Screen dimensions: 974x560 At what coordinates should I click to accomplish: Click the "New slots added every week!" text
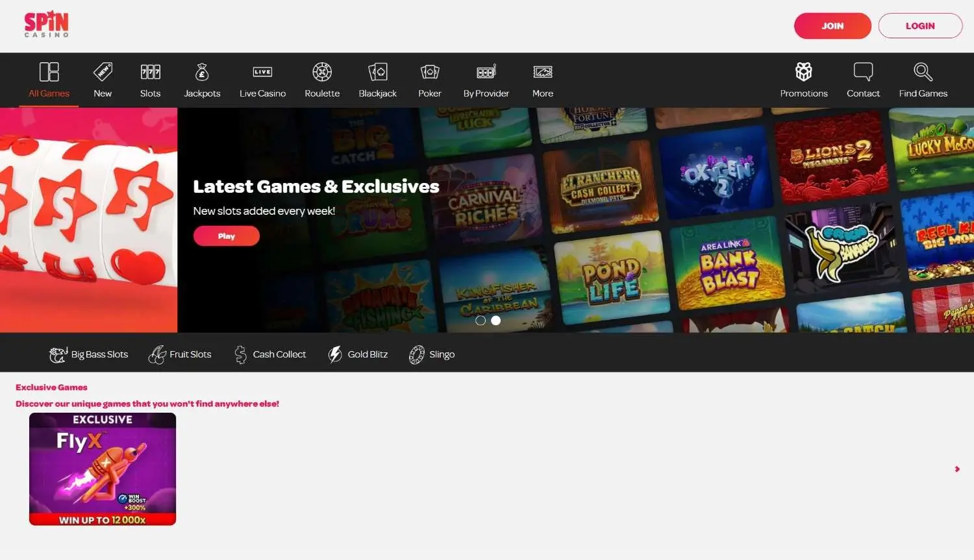coord(264,211)
